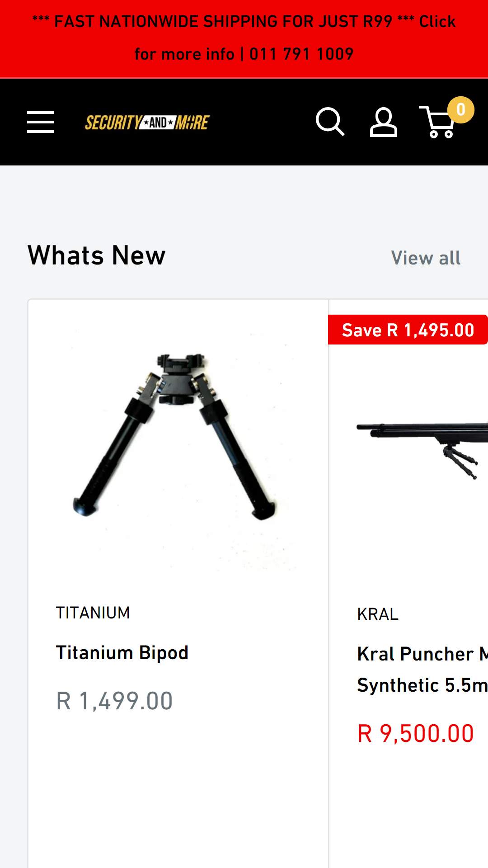The width and height of the screenshot is (488, 868).
Task: Open View all link for Whats New
Action: [426, 258]
